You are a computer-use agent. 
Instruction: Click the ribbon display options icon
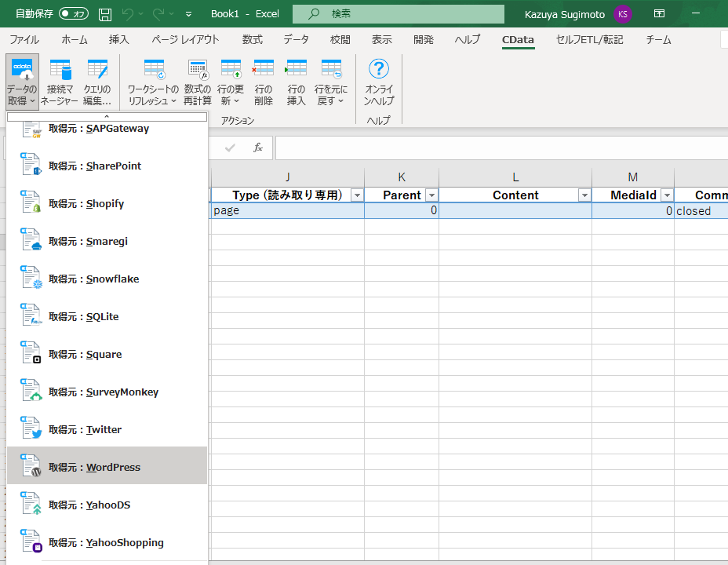pyautogui.click(x=659, y=13)
